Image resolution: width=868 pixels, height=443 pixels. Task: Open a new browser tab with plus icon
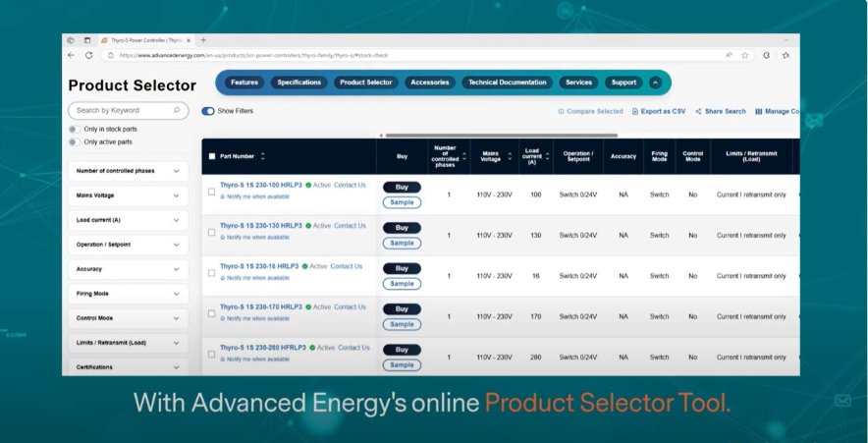click(x=203, y=40)
